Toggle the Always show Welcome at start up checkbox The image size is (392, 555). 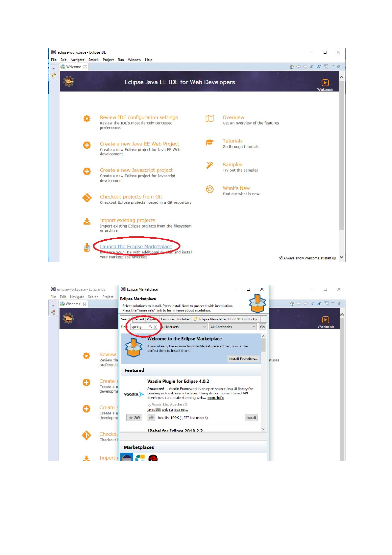point(281,258)
